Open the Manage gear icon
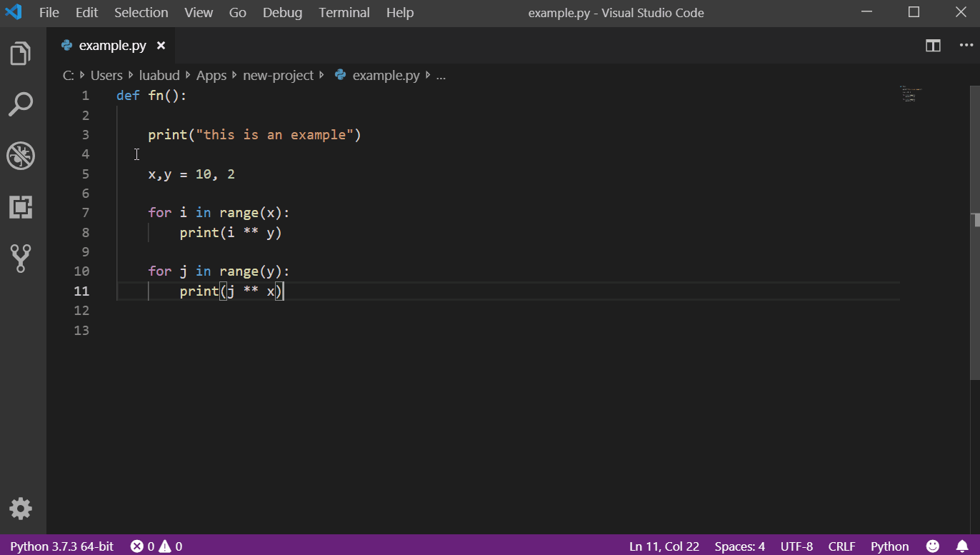980x555 pixels. click(21, 509)
